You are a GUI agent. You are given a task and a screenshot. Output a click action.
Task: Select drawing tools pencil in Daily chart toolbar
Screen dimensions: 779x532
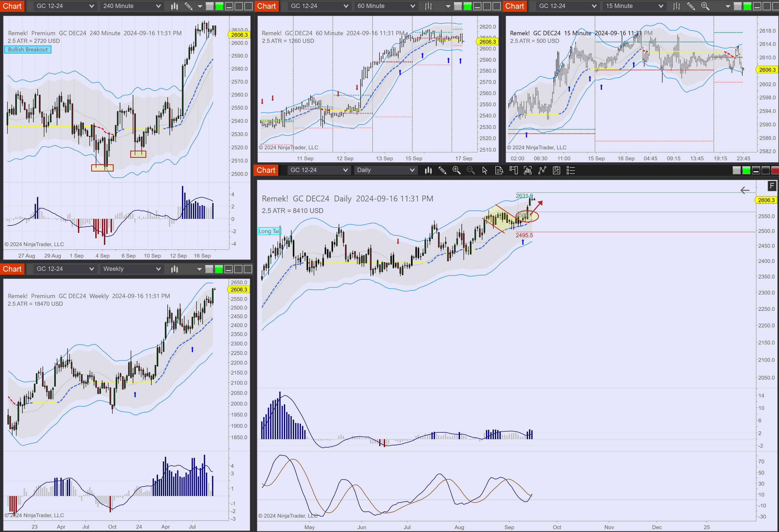coord(442,170)
